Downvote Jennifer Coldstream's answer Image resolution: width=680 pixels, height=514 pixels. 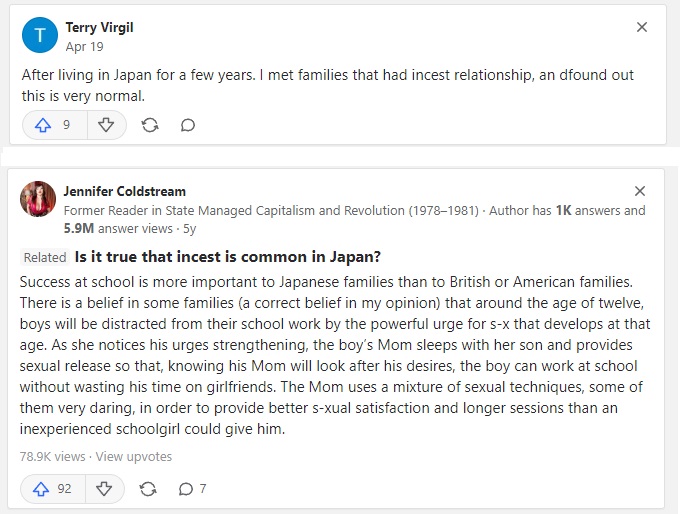tap(105, 489)
